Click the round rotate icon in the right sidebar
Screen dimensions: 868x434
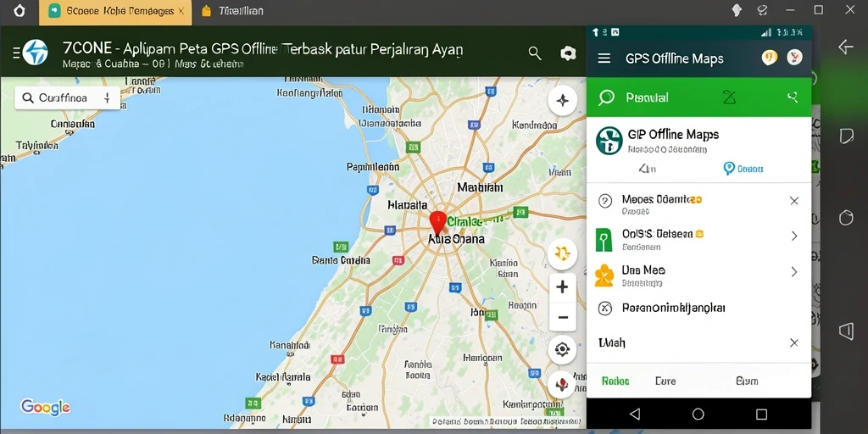(846, 218)
